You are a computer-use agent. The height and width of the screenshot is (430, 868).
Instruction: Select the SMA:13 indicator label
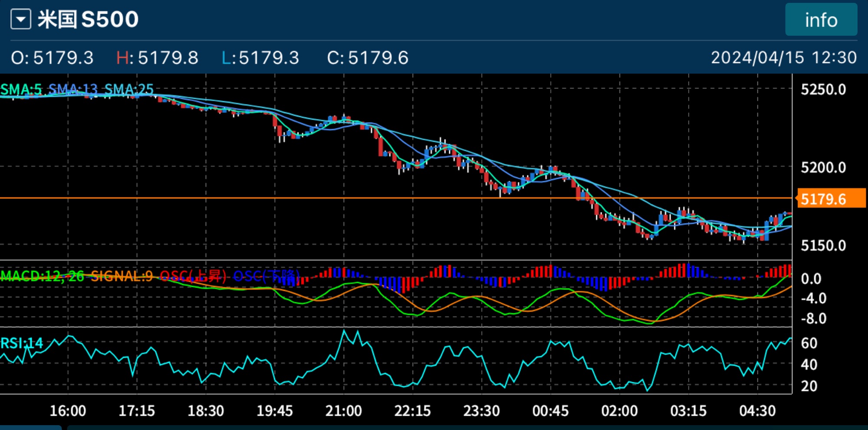click(x=73, y=89)
